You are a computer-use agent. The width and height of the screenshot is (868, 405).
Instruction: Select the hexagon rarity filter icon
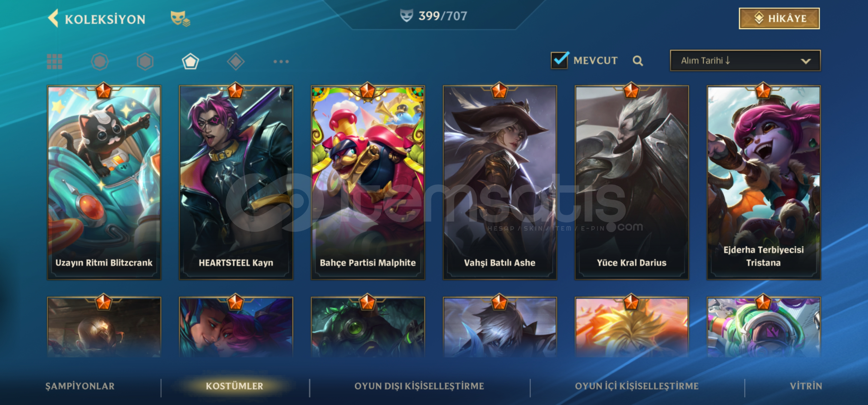(145, 61)
